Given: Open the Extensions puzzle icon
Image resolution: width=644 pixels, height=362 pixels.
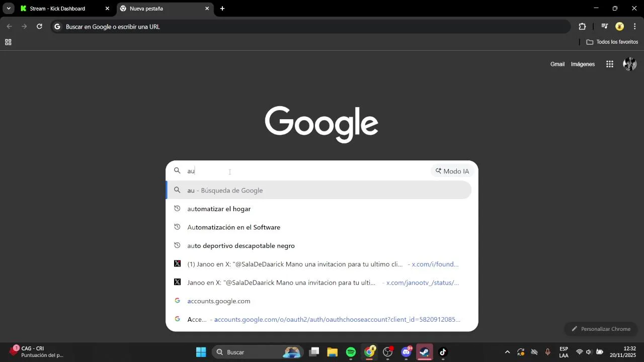Looking at the screenshot, I should 582,27.
